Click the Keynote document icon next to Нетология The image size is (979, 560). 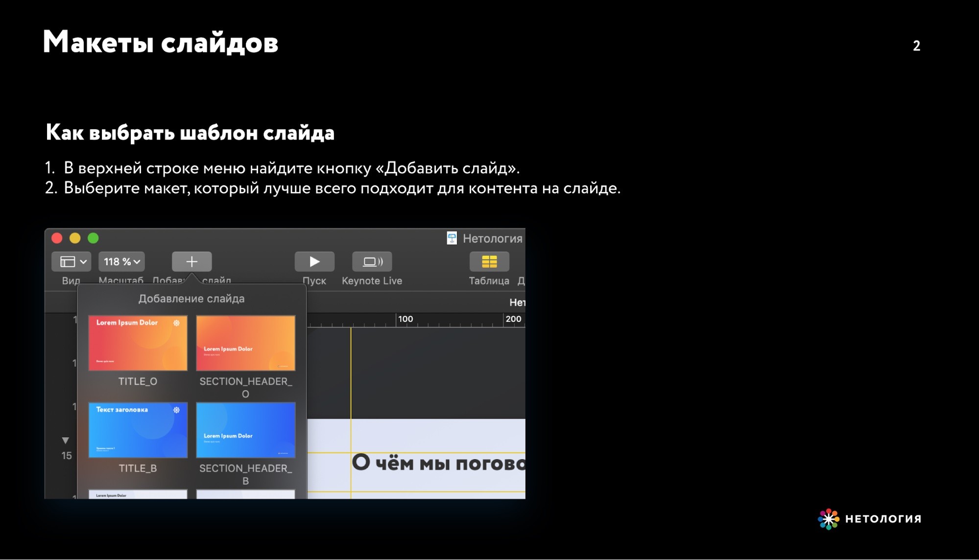click(451, 238)
